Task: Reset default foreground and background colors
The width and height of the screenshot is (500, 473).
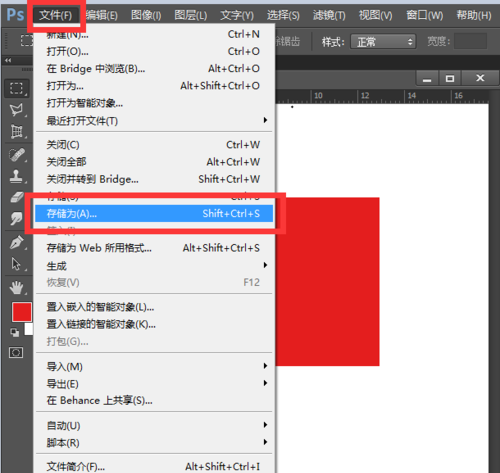Action: (14, 332)
